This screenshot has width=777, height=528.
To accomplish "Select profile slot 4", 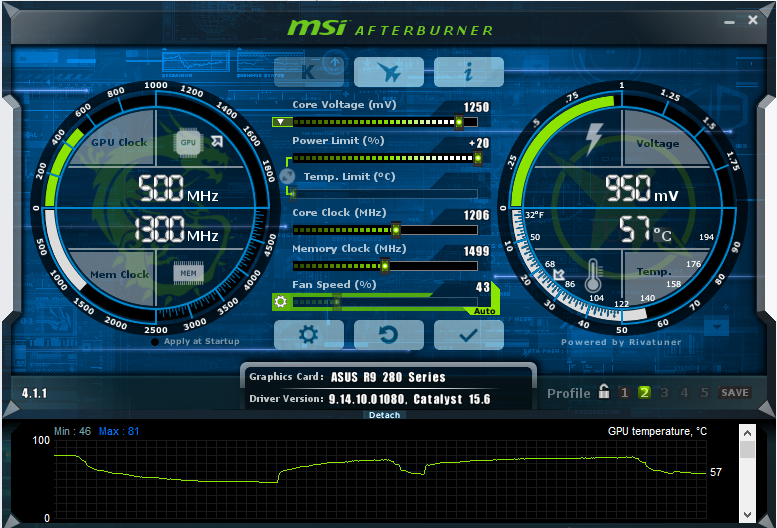I will [684, 393].
